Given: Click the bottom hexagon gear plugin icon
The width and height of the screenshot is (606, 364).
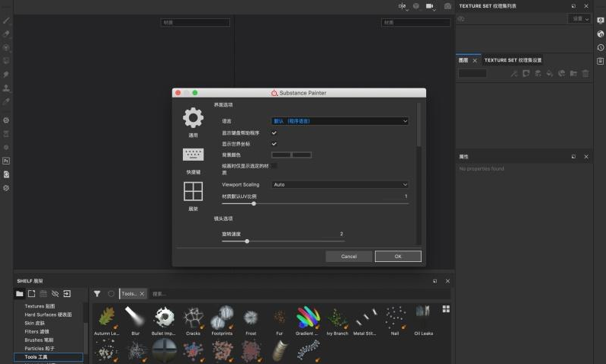Looking at the screenshot, I should point(6,188).
